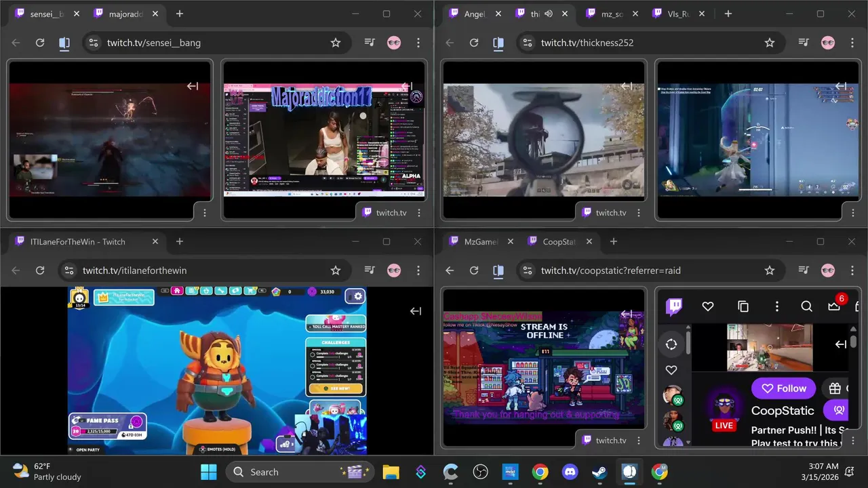Open three-dot menu on Stream Is Offline pane chip
The width and height of the screenshot is (868, 488).
click(639, 441)
